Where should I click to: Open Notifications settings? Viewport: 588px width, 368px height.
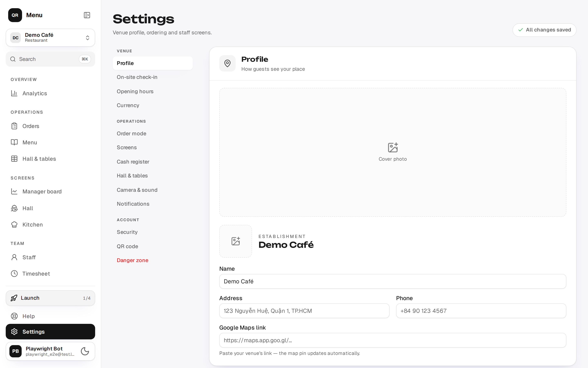pos(153,204)
